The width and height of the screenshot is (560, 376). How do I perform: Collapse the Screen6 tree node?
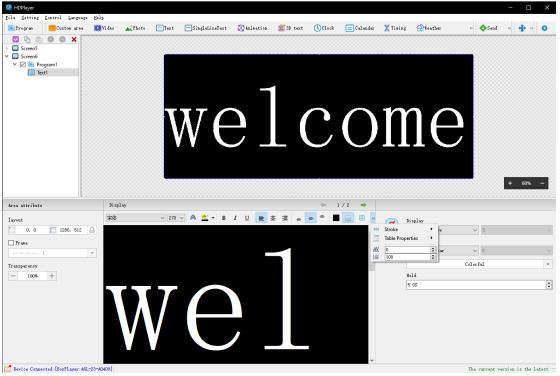click(x=7, y=56)
